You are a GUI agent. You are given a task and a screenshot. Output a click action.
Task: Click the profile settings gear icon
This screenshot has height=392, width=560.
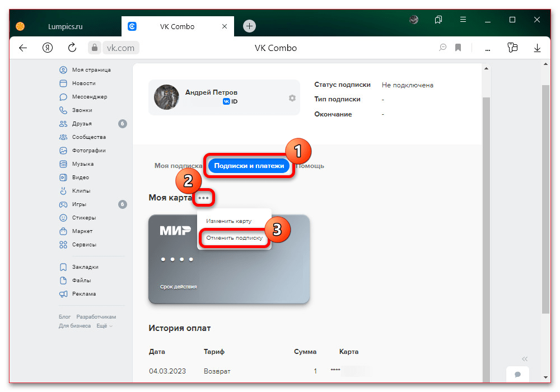[x=292, y=98]
